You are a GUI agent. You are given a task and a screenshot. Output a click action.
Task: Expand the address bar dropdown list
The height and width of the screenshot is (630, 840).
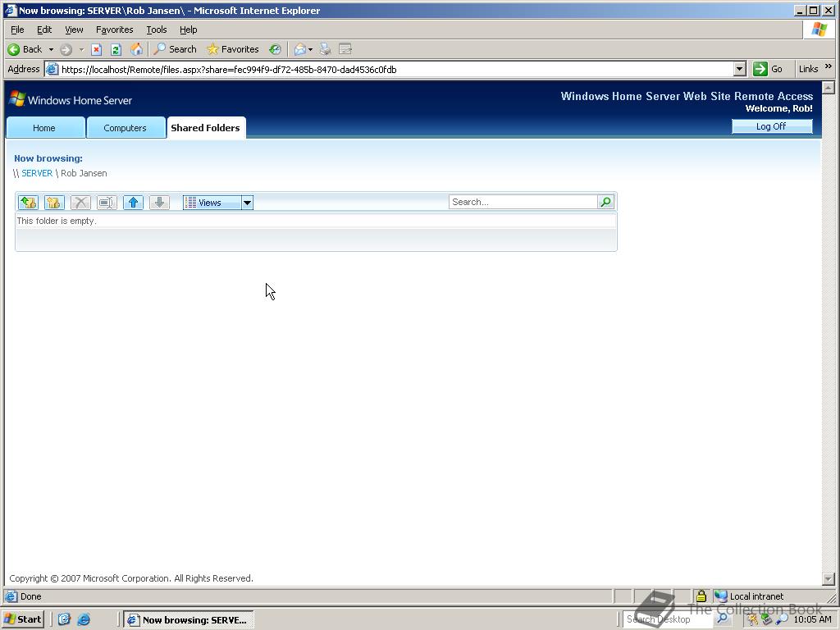point(739,69)
